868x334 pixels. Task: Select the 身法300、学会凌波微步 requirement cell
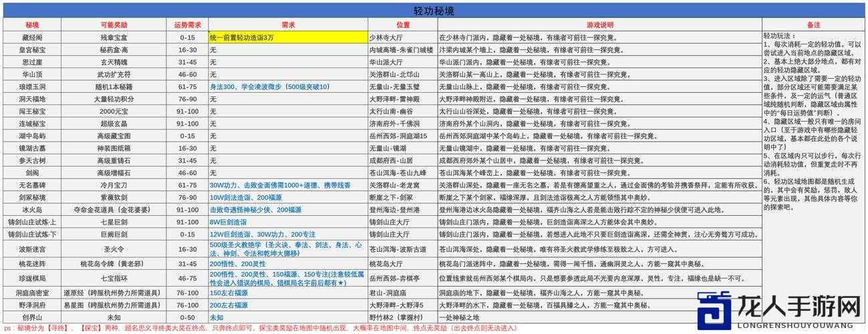coord(288,86)
